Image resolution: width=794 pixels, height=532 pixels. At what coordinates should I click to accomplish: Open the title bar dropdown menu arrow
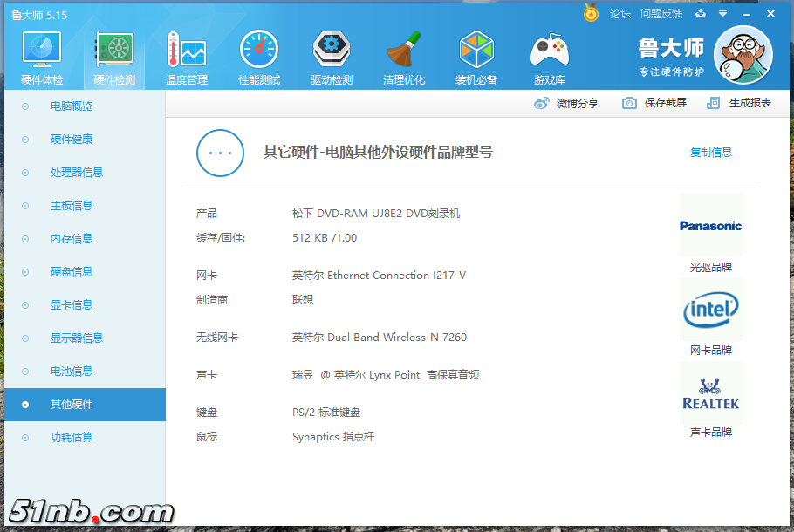pos(722,14)
